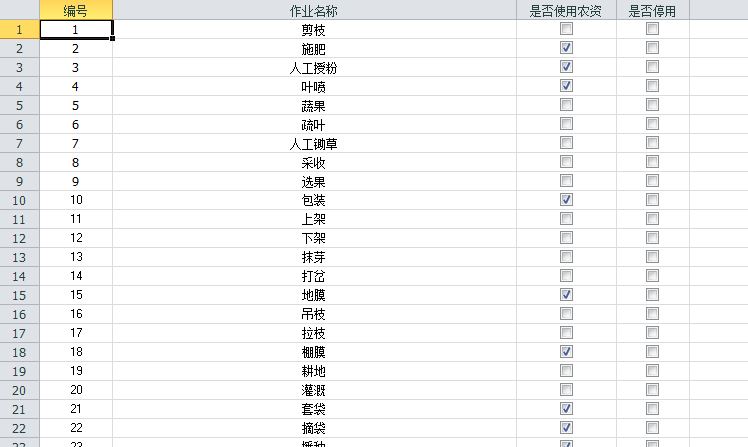This screenshot has height=447, width=748.
Task: Click 编号 cell with value 7
Action: [76, 144]
